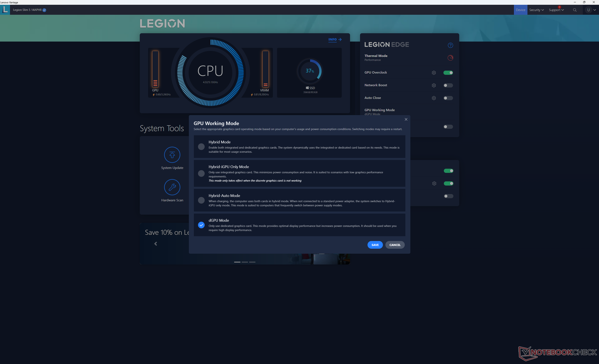Toggle the bottom off switch in lower right panel
The image size is (599, 364).
(x=448, y=196)
